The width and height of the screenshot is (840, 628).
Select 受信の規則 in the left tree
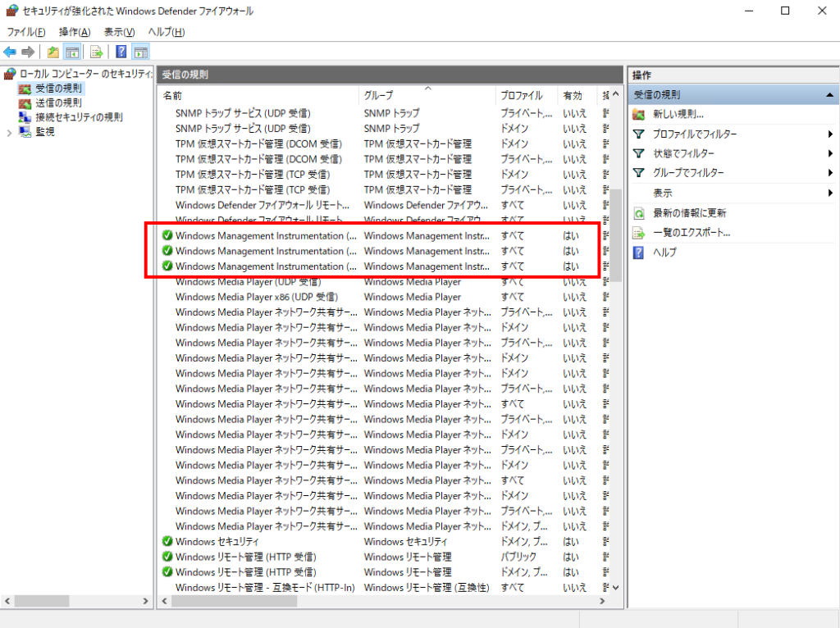(x=58, y=89)
